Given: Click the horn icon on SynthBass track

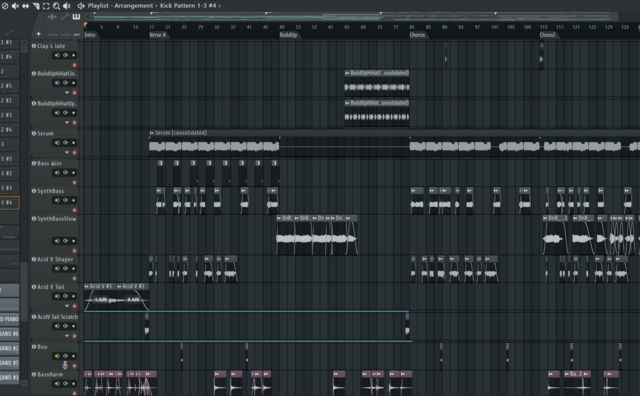Looking at the screenshot, I should (x=65, y=200).
